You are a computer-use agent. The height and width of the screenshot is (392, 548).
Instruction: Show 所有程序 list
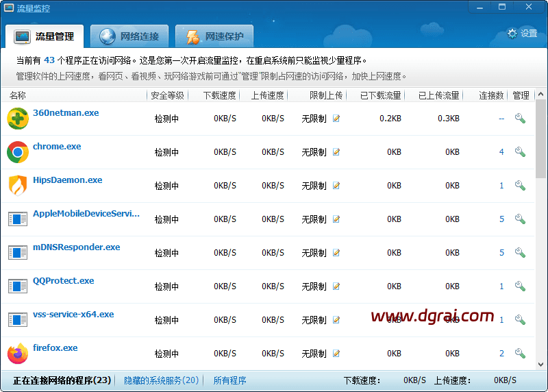[x=229, y=380]
